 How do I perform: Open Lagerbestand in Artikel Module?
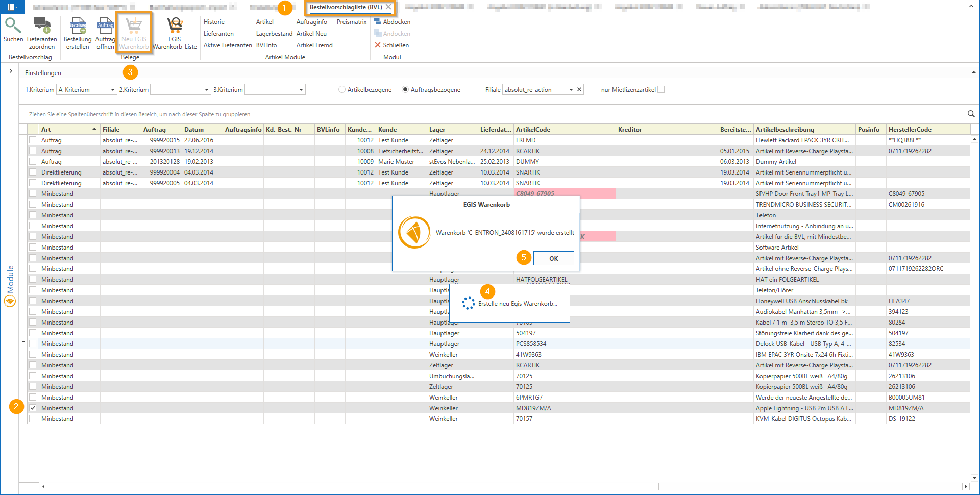[274, 34]
